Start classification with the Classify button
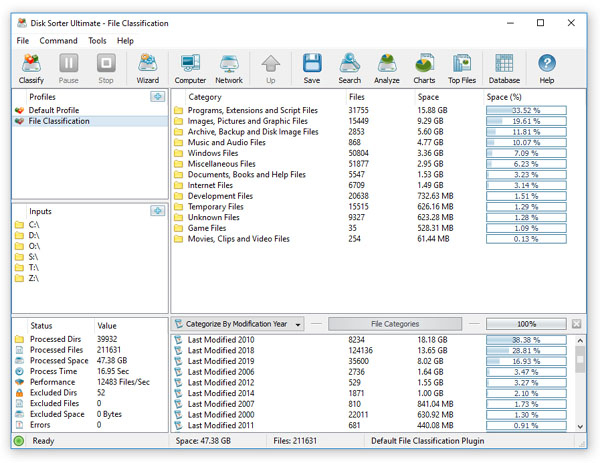600x463 pixels. click(31, 68)
